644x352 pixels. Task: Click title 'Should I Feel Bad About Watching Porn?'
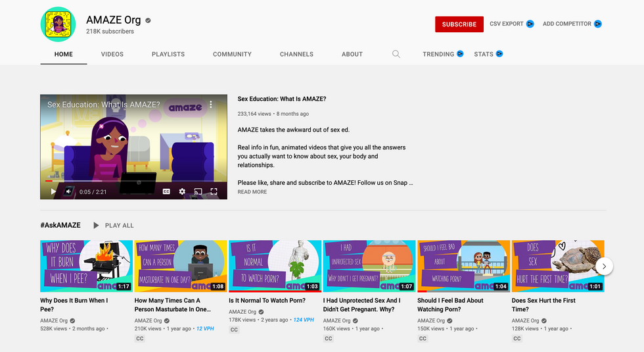[x=450, y=305]
